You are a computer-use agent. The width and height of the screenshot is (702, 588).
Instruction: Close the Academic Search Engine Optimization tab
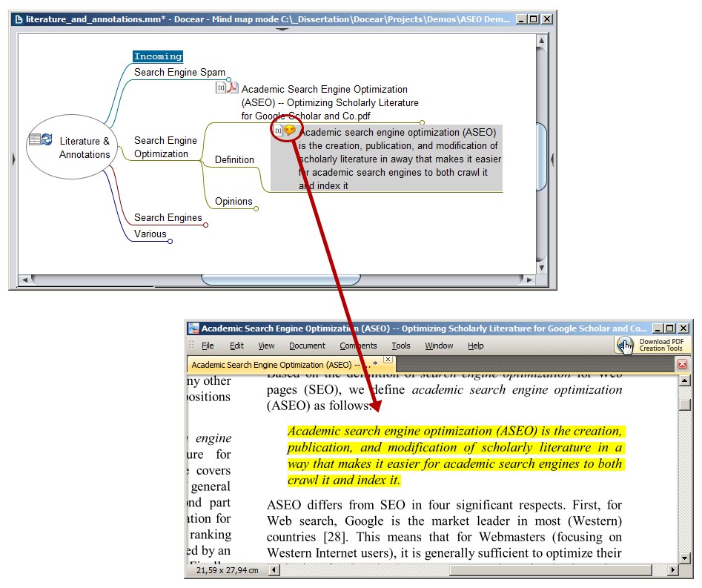tap(388, 359)
